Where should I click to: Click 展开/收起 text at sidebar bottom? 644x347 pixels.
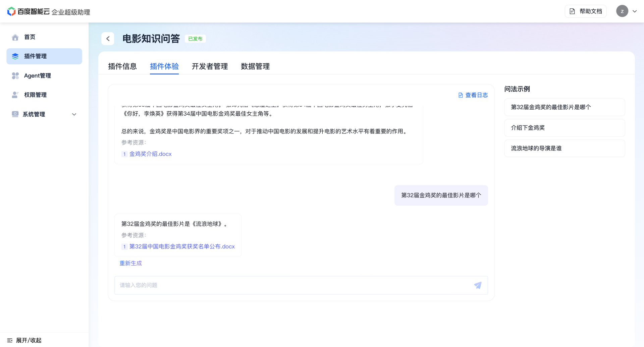(x=29, y=340)
